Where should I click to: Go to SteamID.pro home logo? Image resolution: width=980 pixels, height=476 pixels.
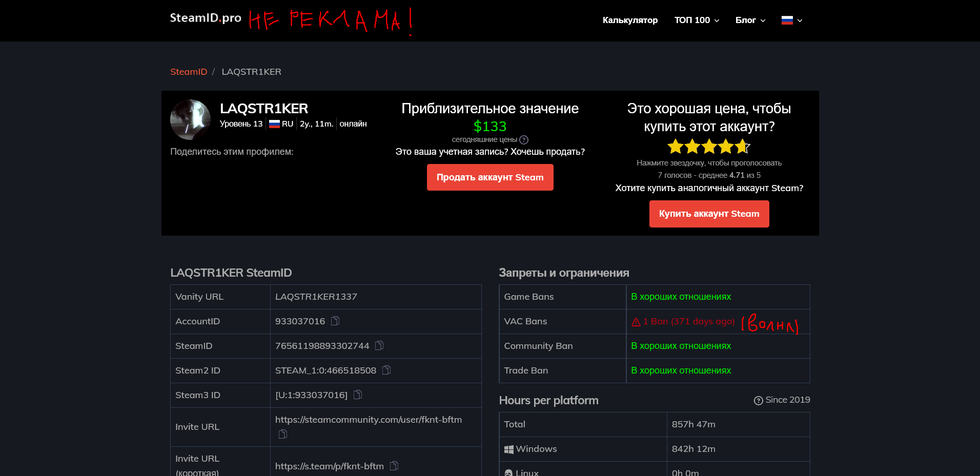pos(206,18)
